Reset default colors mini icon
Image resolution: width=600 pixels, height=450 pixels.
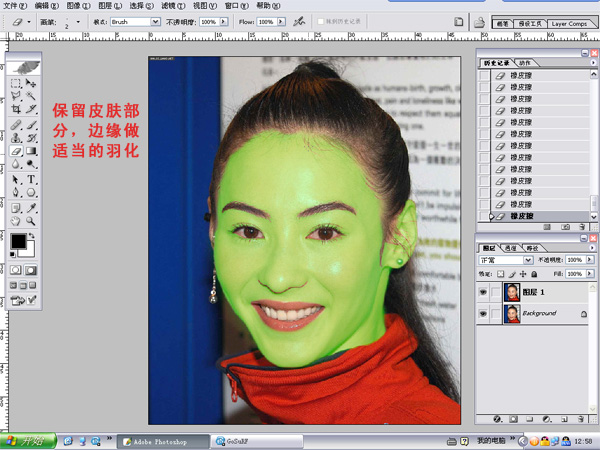13,254
